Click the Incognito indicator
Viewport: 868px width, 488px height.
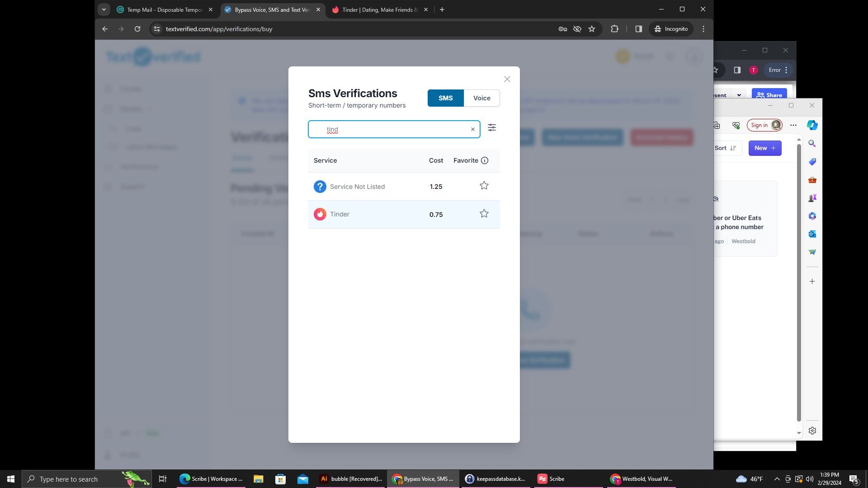[671, 29]
